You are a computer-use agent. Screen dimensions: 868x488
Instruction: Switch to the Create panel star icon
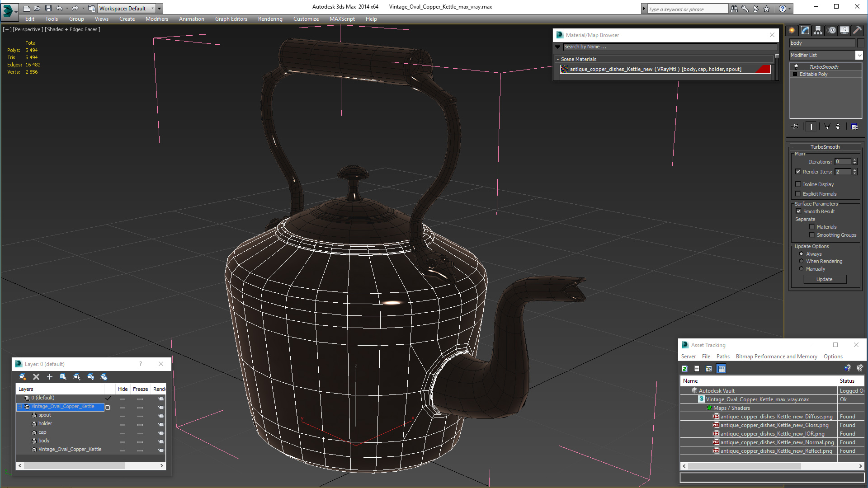[792, 30]
